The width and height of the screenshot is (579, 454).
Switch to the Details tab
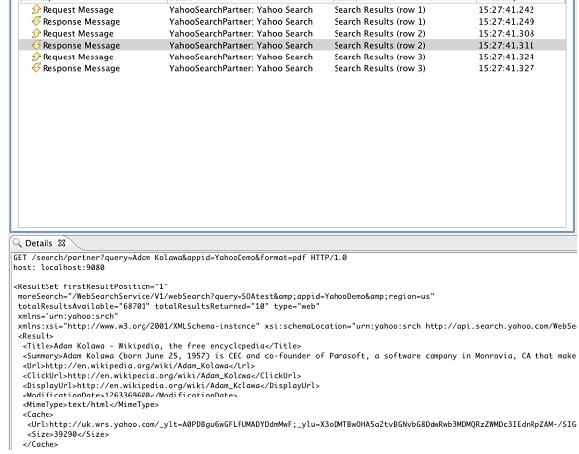click(x=39, y=243)
